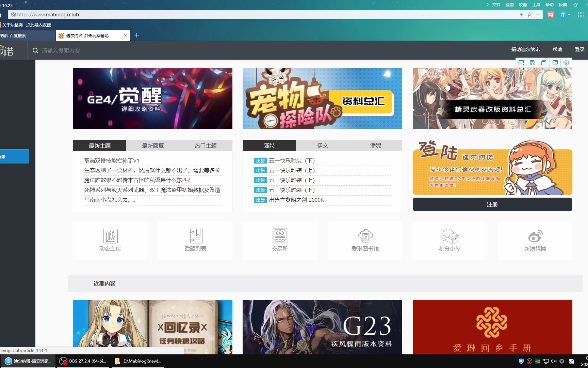Screen dimensions: 588x368
Task: Open the extensions grid icon
Action: 581,15
